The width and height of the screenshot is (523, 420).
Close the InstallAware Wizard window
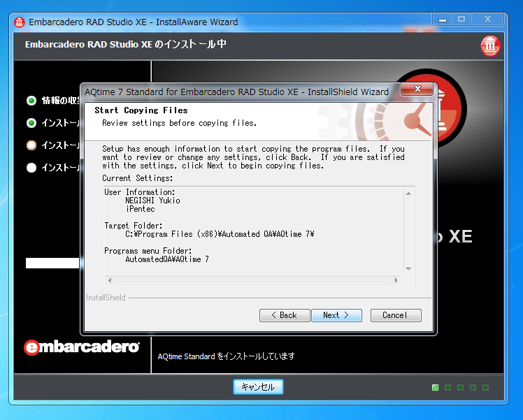(487, 20)
